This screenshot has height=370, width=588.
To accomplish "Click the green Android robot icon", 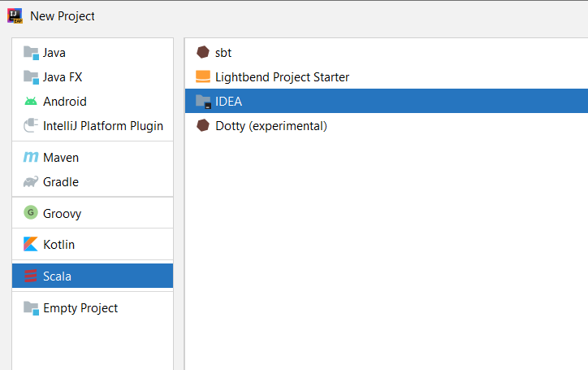I will click(31, 102).
